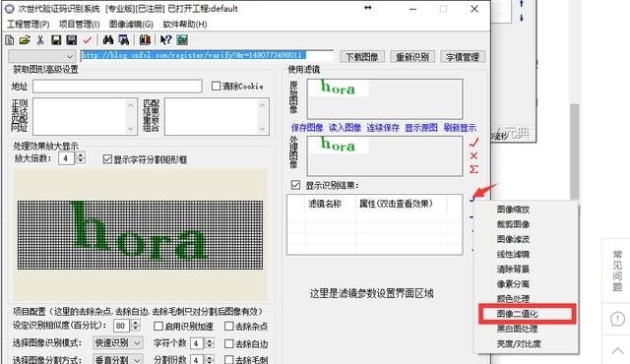Click blue down arrow in background window
The width and height of the screenshot is (630, 364).
(x=522, y=18)
